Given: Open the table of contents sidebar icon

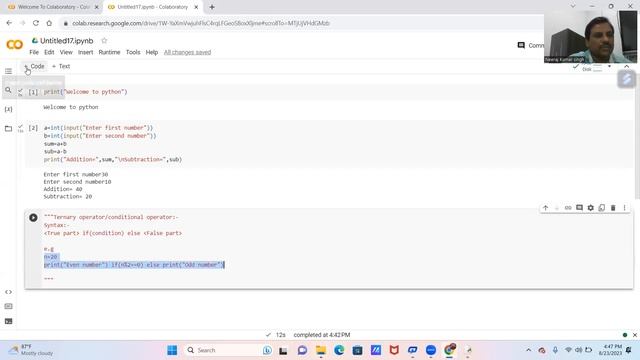Looking at the screenshot, I should click(x=8, y=71).
